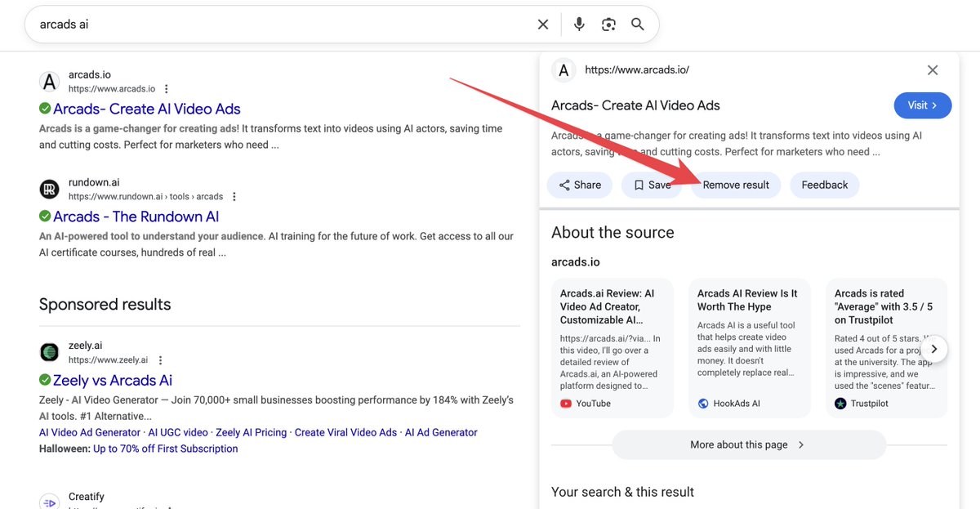Viewport: 980px width, 509px height.
Task: Click the Your search & this result heading
Action: click(x=622, y=492)
